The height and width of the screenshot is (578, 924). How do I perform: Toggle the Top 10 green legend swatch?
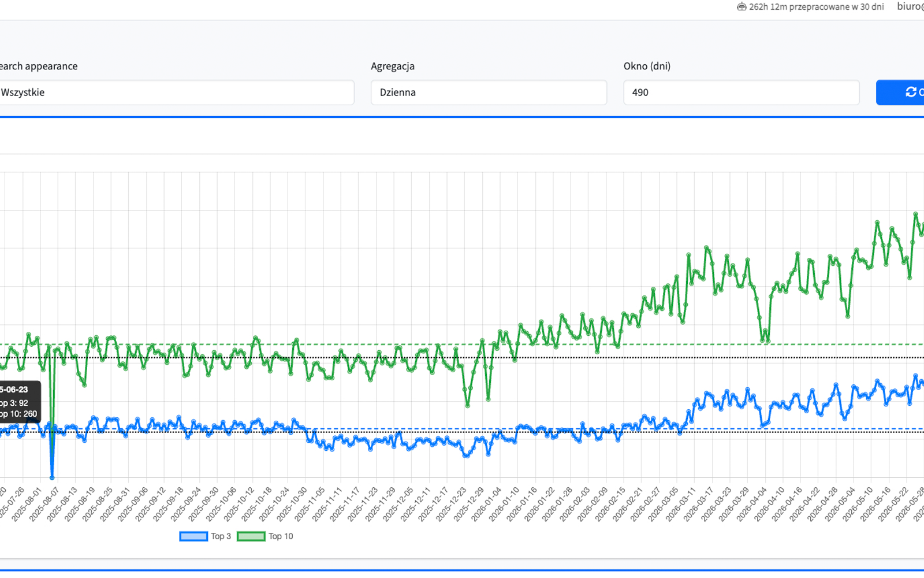(x=251, y=536)
